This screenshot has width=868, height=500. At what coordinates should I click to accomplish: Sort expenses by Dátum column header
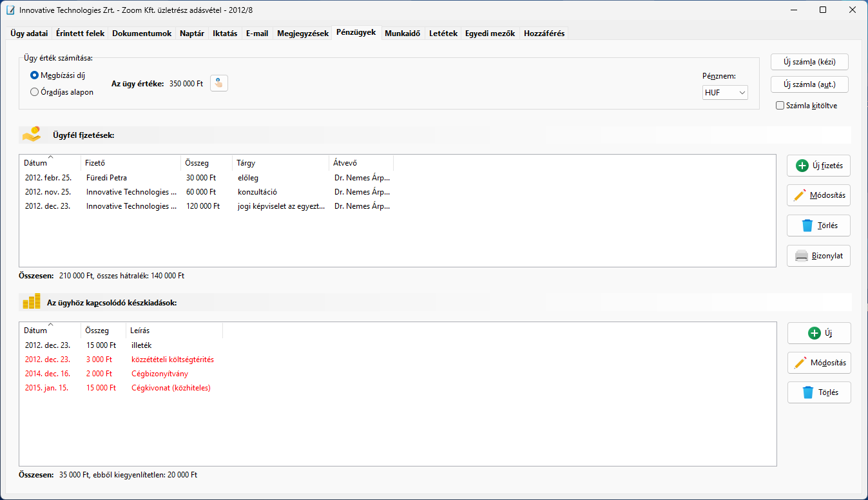pos(36,331)
